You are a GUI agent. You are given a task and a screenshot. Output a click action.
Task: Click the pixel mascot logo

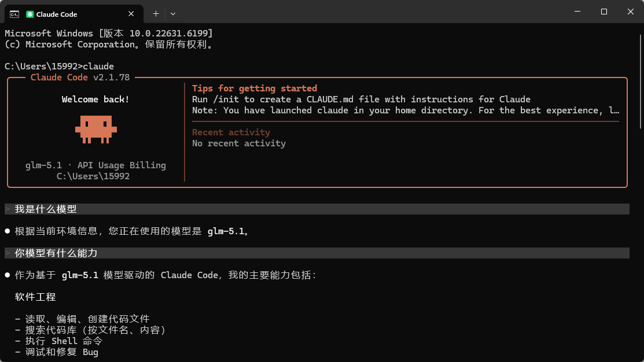point(95,130)
